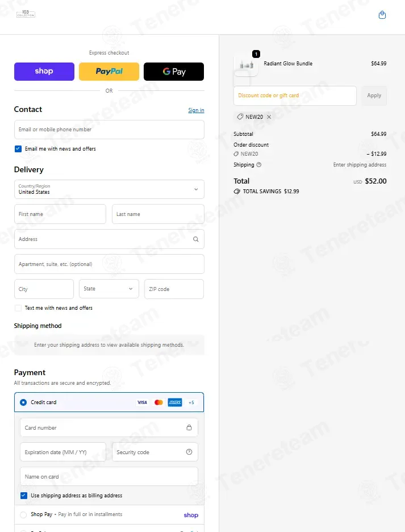Screen dimensions: 405x532
Task: Click the 103 Collection store logo
Action: point(26,14)
